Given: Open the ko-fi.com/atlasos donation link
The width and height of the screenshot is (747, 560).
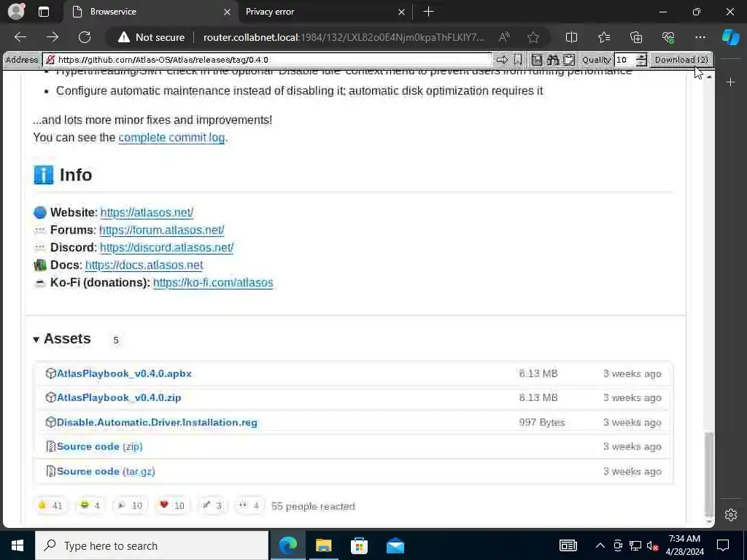Looking at the screenshot, I should (x=213, y=282).
